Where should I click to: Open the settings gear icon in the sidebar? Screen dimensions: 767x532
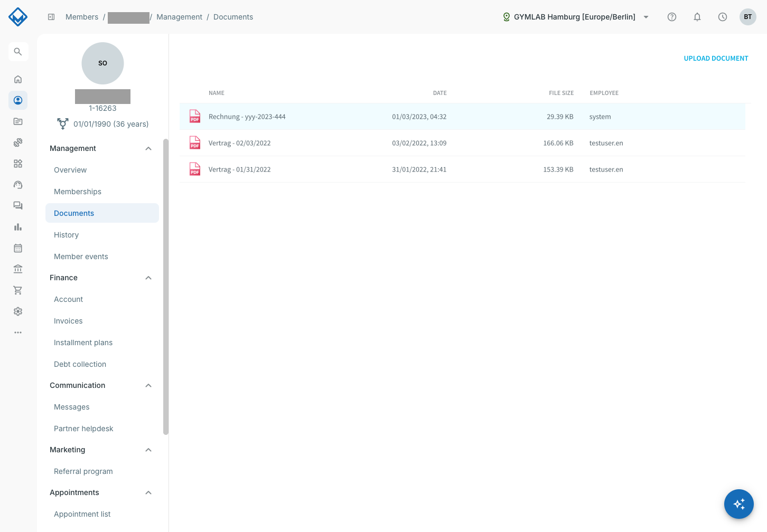pyautogui.click(x=18, y=311)
